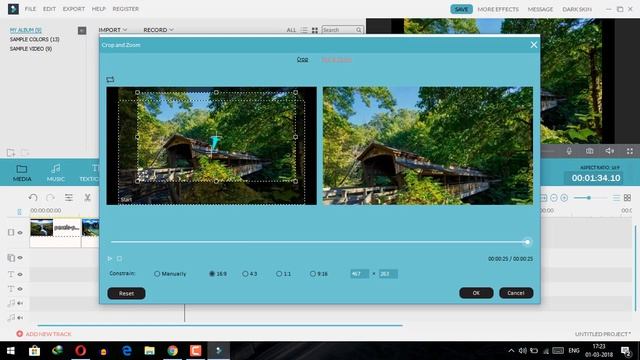The width and height of the screenshot is (640, 360).
Task: Open the MEDIA library tab
Action: pyautogui.click(x=22, y=173)
